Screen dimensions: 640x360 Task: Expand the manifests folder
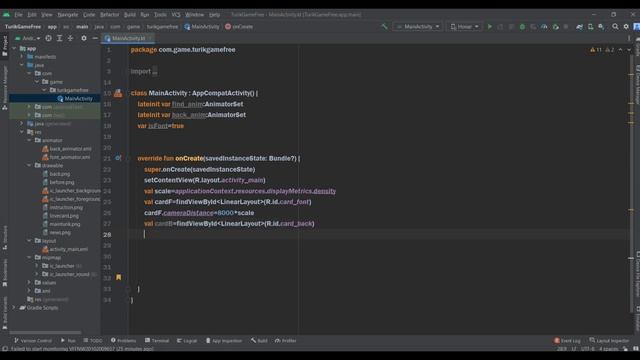[x=22, y=57]
